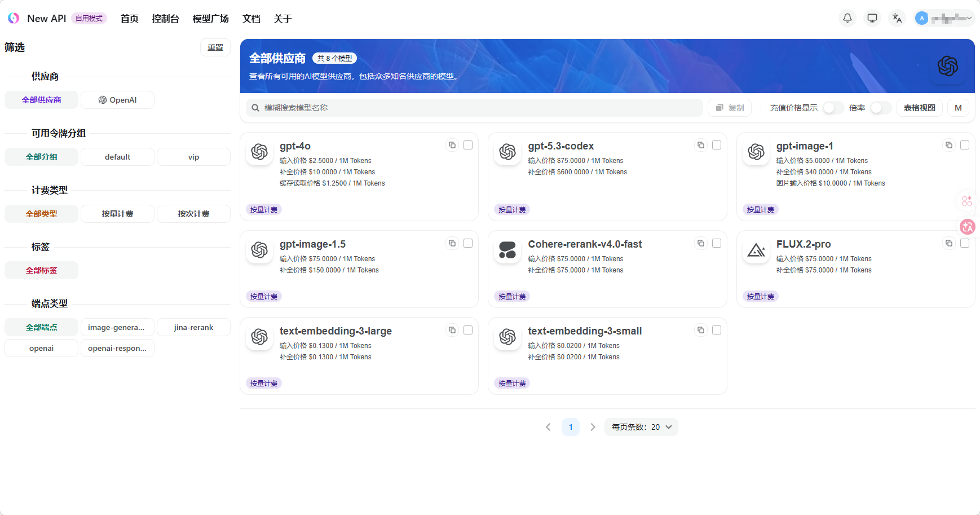
Task: Copy the gpt-4o model name icon
Action: [452, 145]
